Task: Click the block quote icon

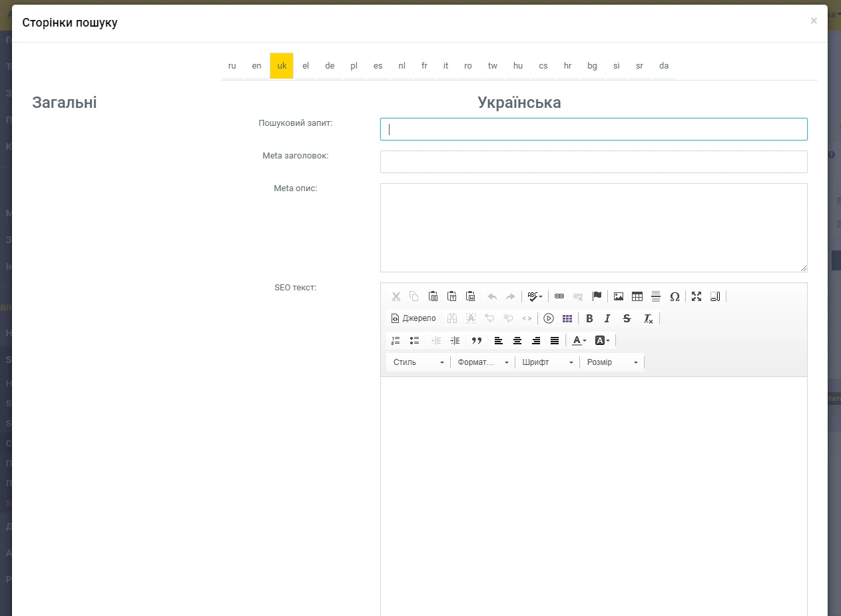Action: pos(476,340)
